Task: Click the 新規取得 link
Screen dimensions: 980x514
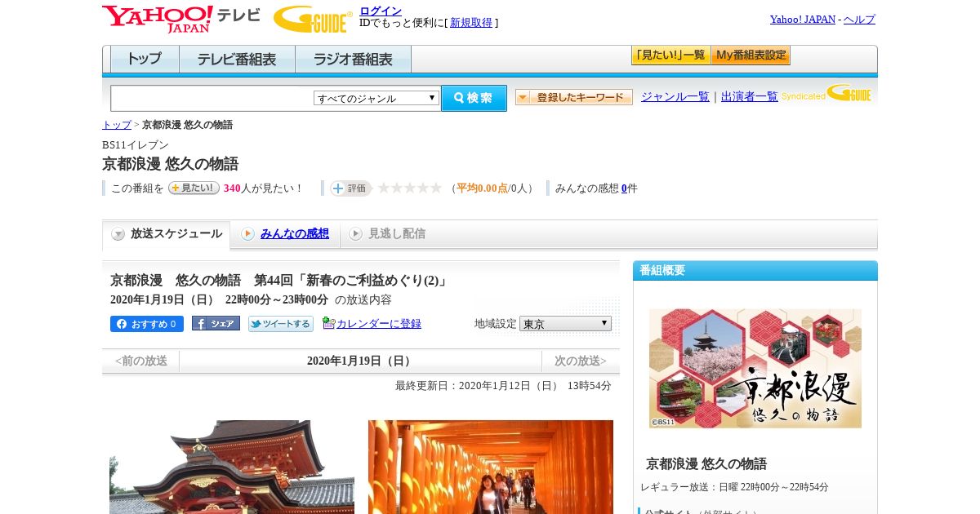Action: coord(471,23)
